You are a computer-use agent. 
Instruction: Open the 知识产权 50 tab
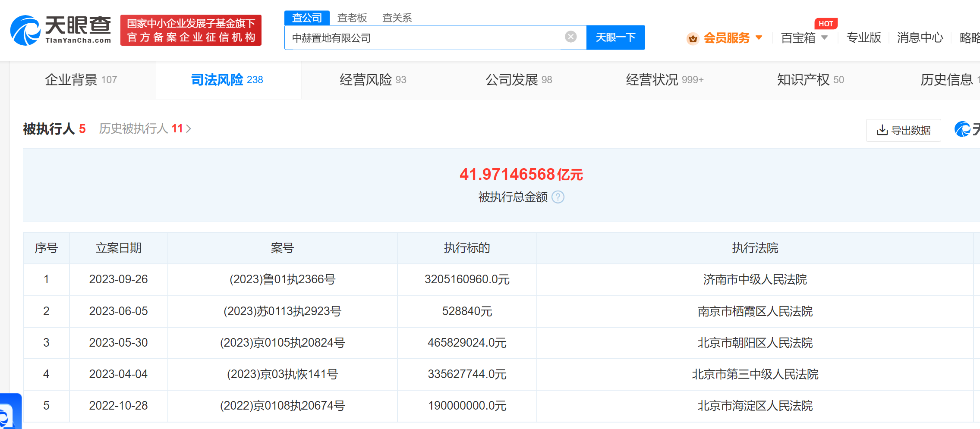point(810,80)
